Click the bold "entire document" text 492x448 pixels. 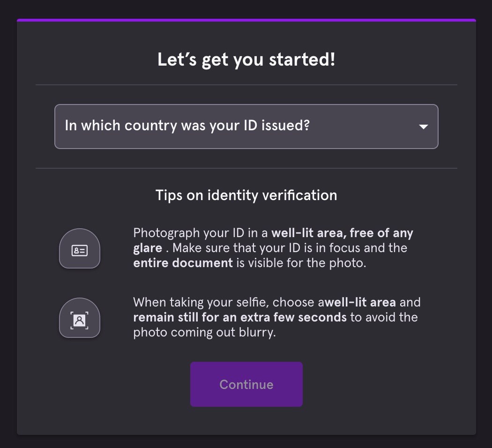(x=183, y=263)
